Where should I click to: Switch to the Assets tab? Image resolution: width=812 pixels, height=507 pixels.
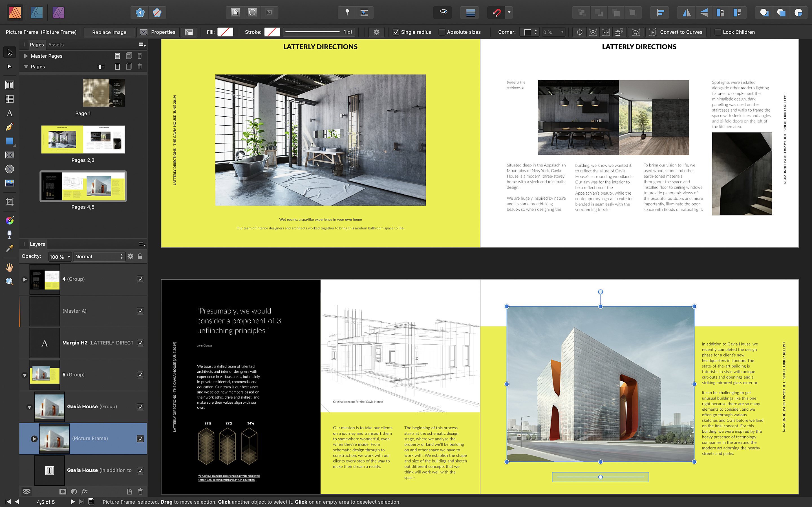click(x=56, y=45)
